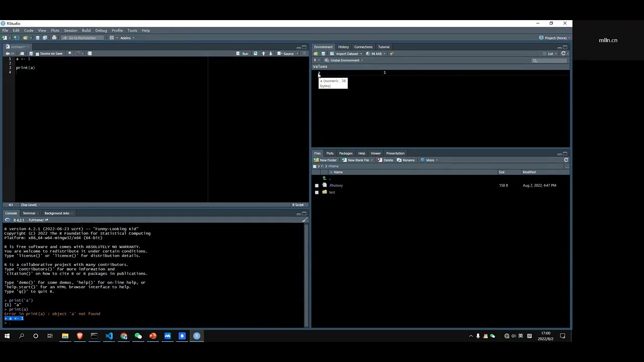Open find and replace magnifier icon

click(x=70, y=53)
